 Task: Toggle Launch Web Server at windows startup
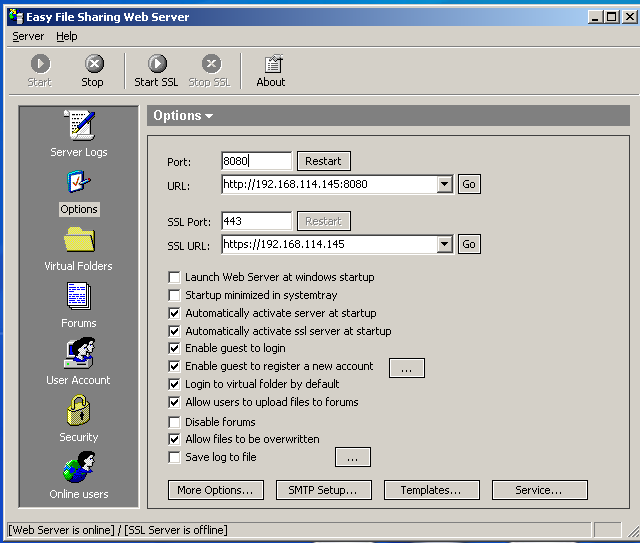[174, 277]
